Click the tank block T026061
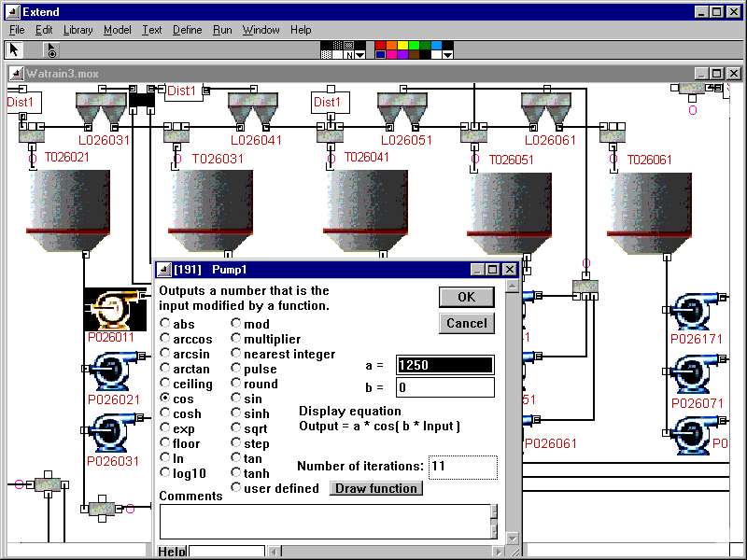Viewport: 747px width, 560px height. [649, 214]
